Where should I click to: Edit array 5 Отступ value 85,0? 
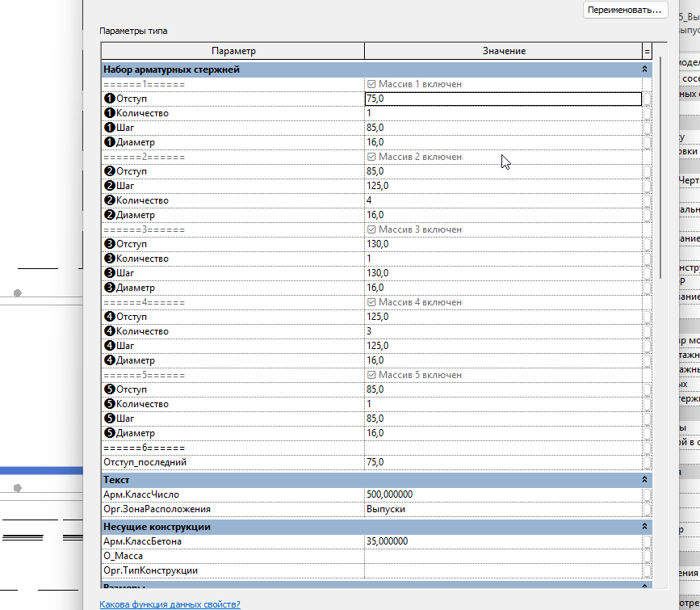(x=503, y=389)
